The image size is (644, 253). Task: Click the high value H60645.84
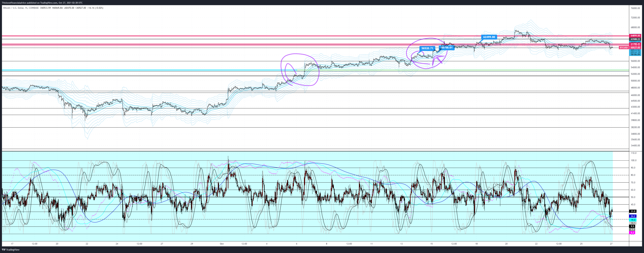pos(57,8)
